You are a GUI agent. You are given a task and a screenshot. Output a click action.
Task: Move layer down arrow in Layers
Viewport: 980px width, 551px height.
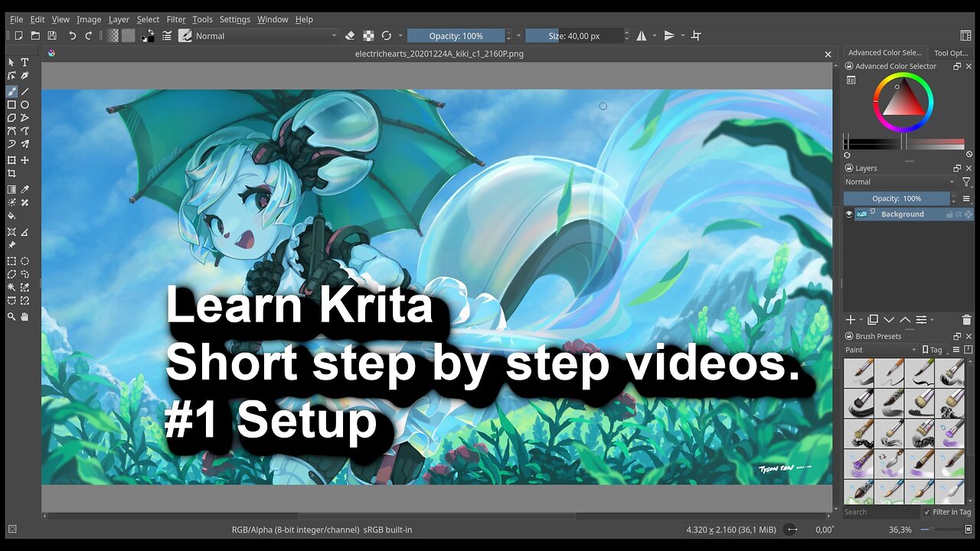[889, 319]
